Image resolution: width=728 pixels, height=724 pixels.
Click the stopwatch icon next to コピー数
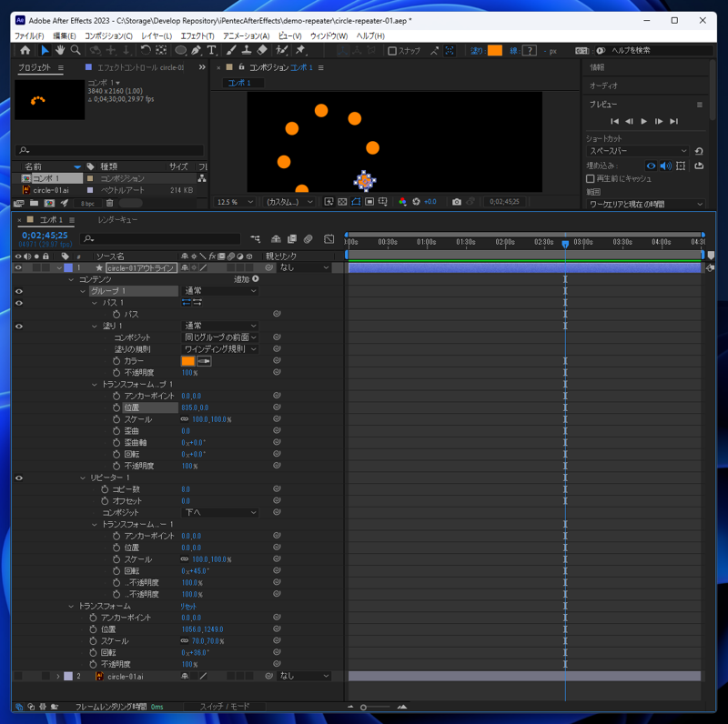105,489
